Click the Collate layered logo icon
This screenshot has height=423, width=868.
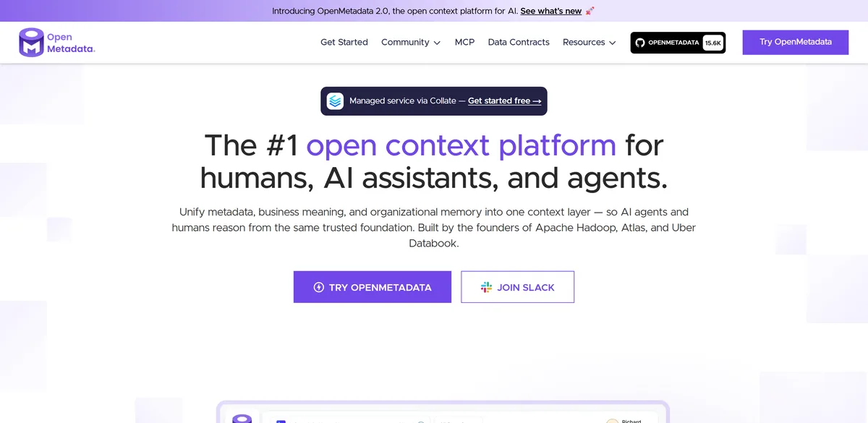335,101
